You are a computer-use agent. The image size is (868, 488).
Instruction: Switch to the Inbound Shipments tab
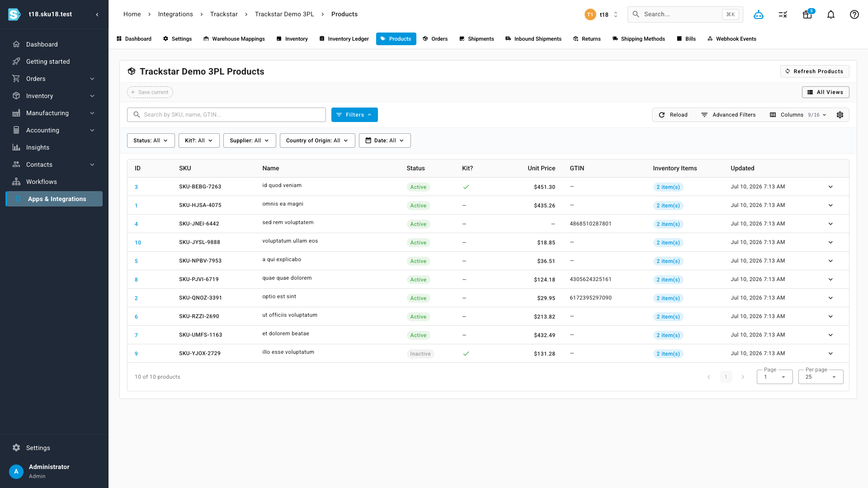point(533,39)
